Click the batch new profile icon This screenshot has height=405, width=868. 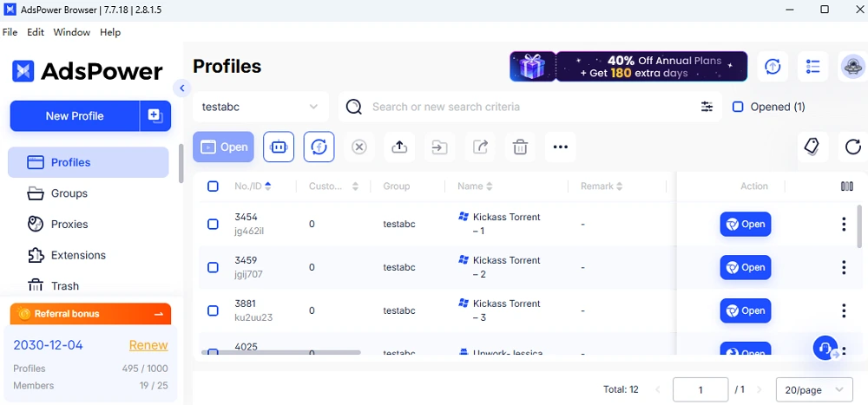coord(155,115)
